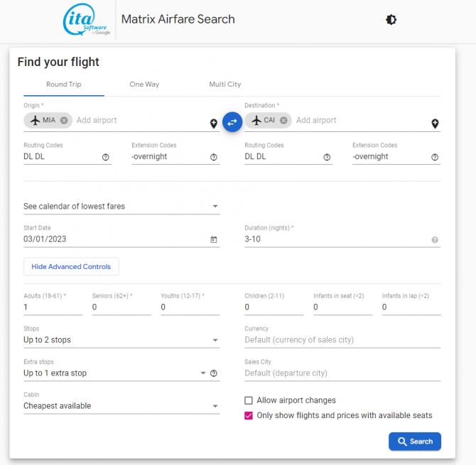The width and height of the screenshot is (476, 465).
Task: Toggle the dark mode theme icon
Action: (x=391, y=20)
